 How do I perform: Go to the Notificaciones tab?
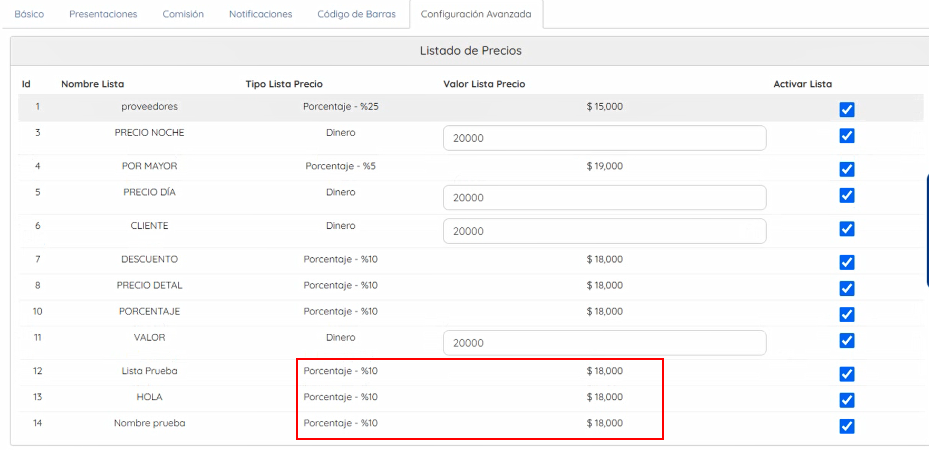pyautogui.click(x=261, y=14)
